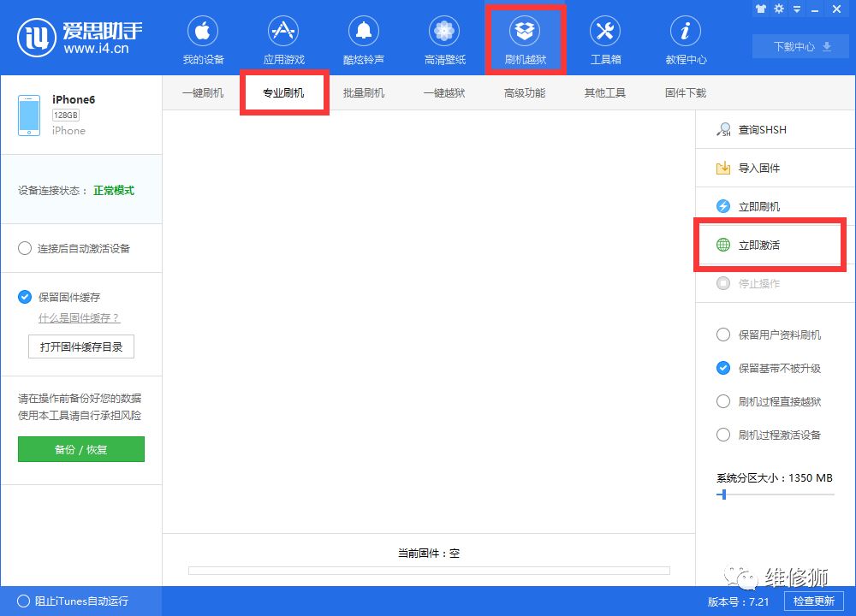Click the settings gear in the title bar
Image resolution: width=856 pixels, height=616 pixels.
(x=779, y=9)
